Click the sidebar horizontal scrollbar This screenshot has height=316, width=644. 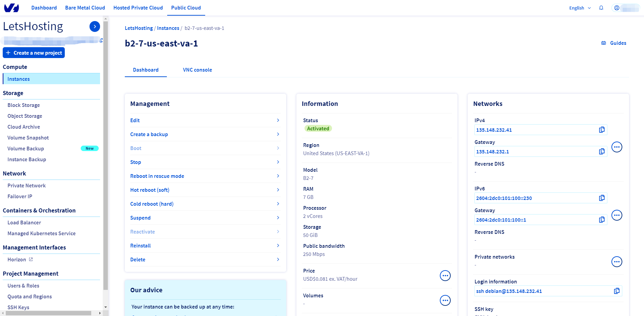[x=48, y=313]
